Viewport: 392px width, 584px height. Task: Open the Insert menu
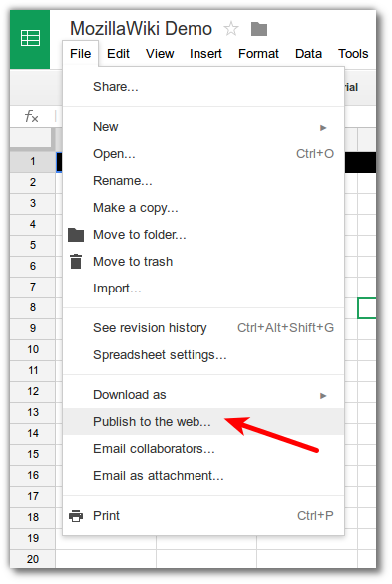tap(205, 54)
